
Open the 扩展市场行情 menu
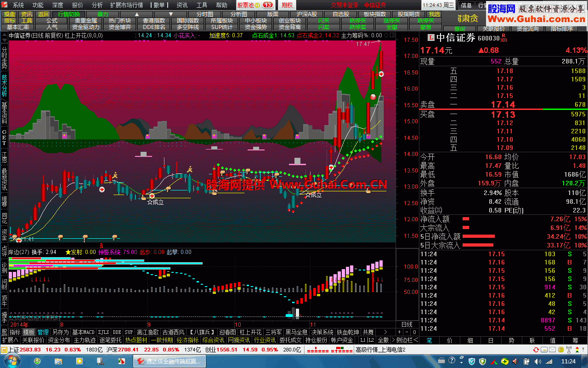126,5
